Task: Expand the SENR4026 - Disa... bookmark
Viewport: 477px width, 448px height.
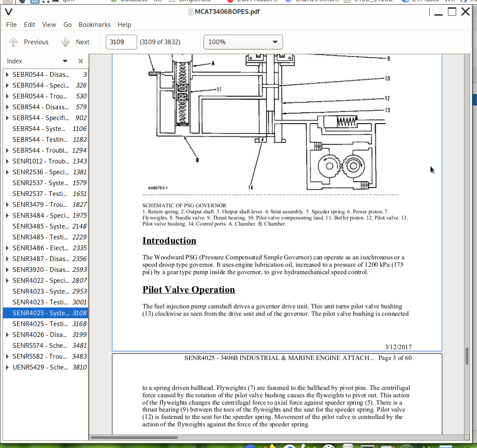Action: (7, 335)
